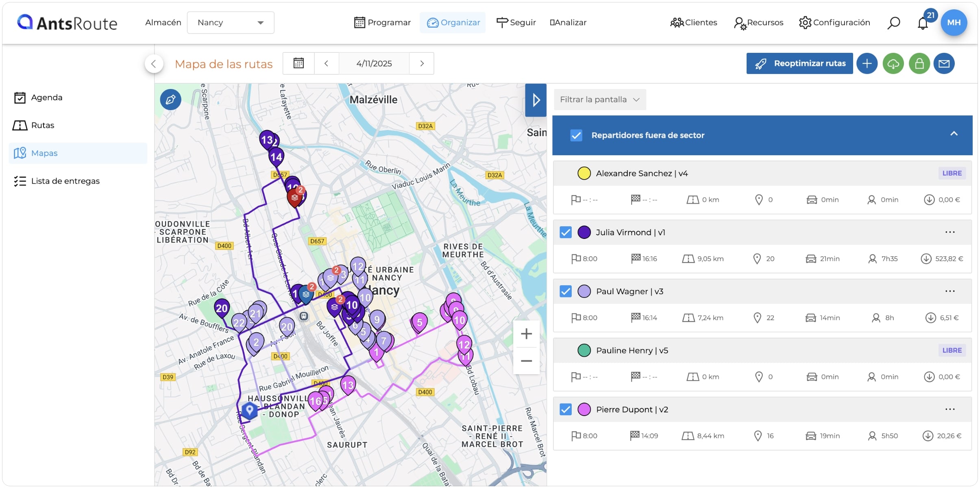Open Lista de entregas in sidebar
Screen dimensions: 980x490
(x=78, y=181)
